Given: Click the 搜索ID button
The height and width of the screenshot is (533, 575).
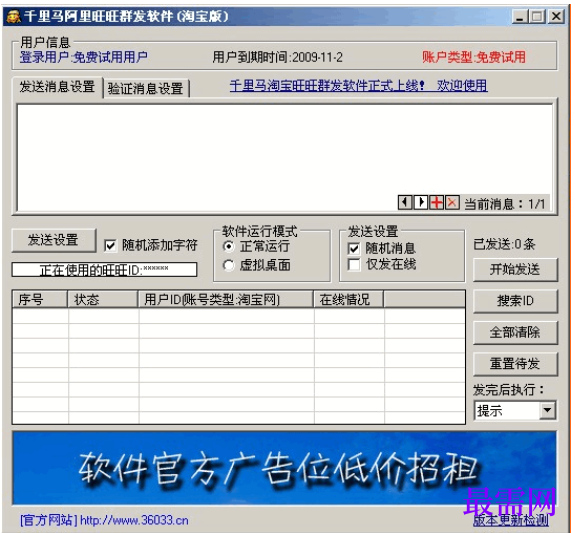Looking at the screenshot, I should coord(515,301).
